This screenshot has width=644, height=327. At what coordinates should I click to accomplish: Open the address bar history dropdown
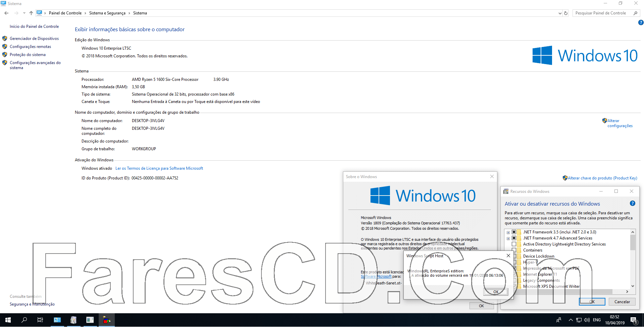point(560,13)
